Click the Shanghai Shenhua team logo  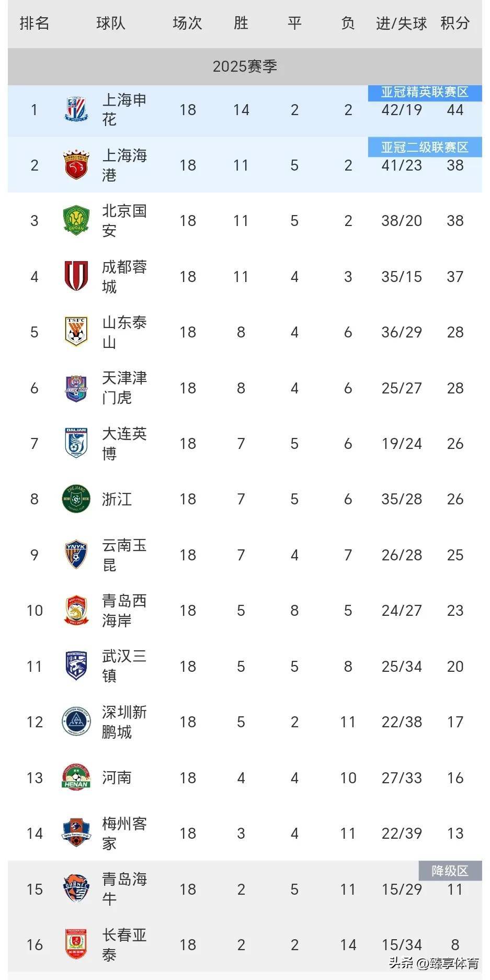click(x=76, y=110)
